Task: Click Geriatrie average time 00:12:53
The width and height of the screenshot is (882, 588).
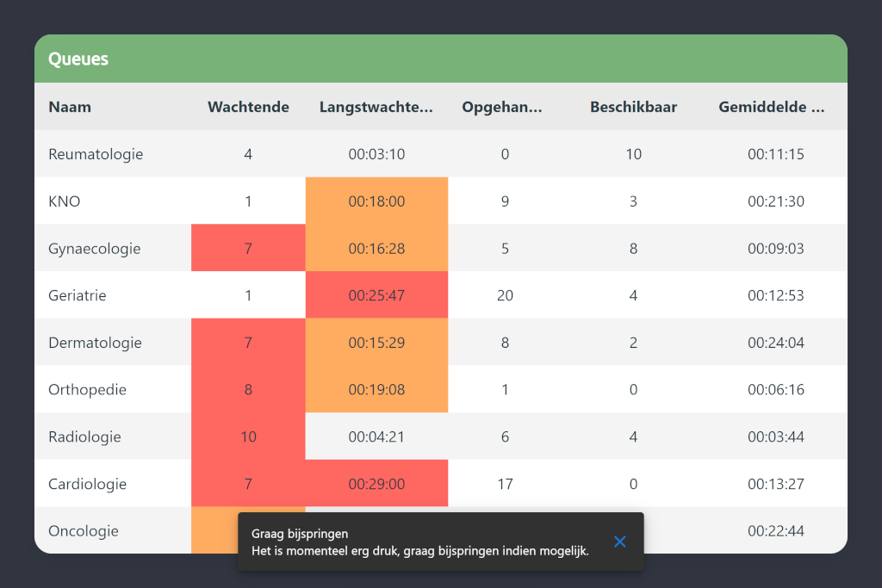Action: [x=776, y=295]
